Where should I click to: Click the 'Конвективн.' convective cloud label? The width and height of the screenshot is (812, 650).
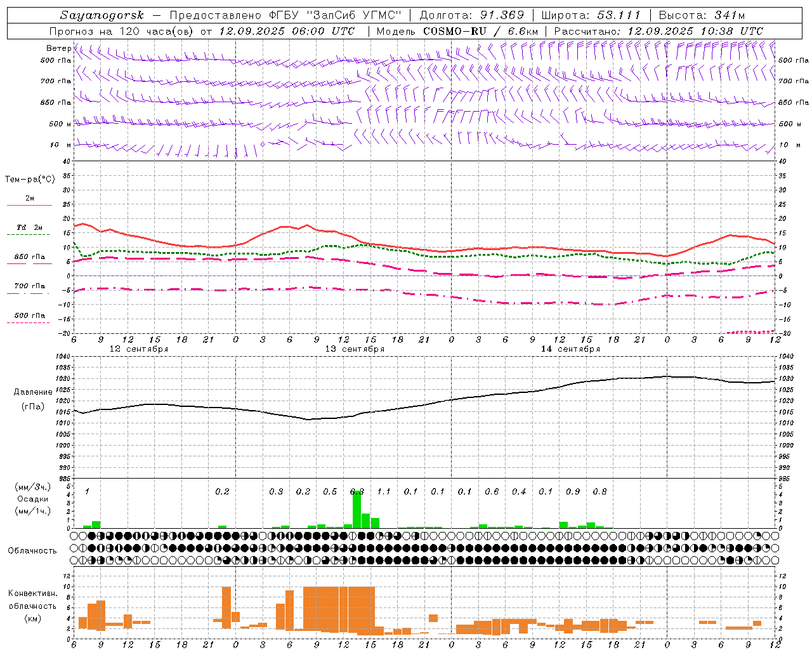pos(32,594)
